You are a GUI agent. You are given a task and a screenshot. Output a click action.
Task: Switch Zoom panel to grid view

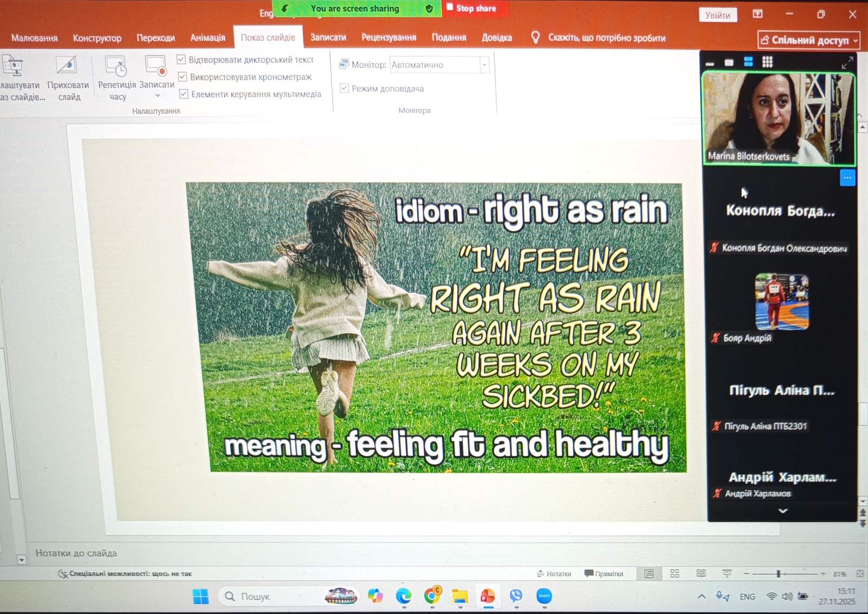tap(767, 62)
